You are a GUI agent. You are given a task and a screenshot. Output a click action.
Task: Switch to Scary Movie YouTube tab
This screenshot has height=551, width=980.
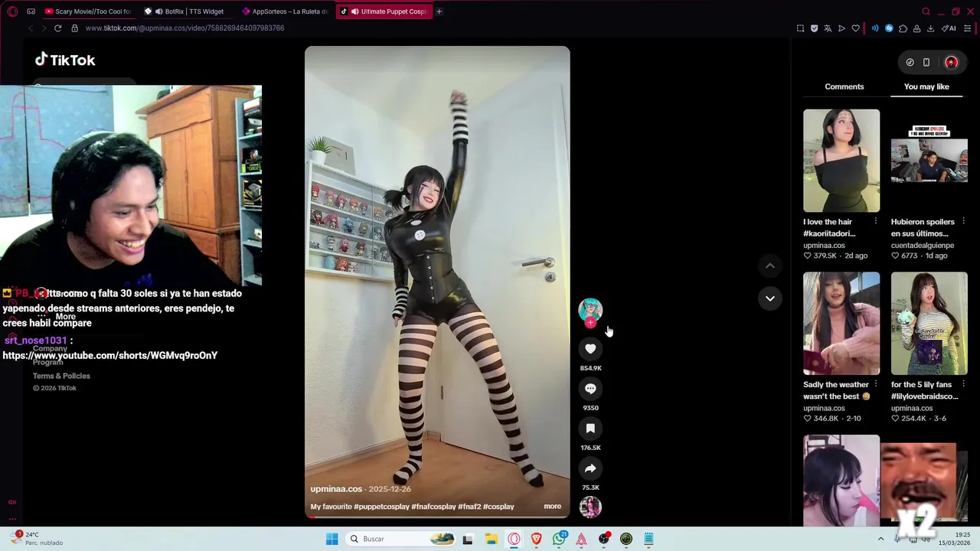pyautogui.click(x=88, y=11)
